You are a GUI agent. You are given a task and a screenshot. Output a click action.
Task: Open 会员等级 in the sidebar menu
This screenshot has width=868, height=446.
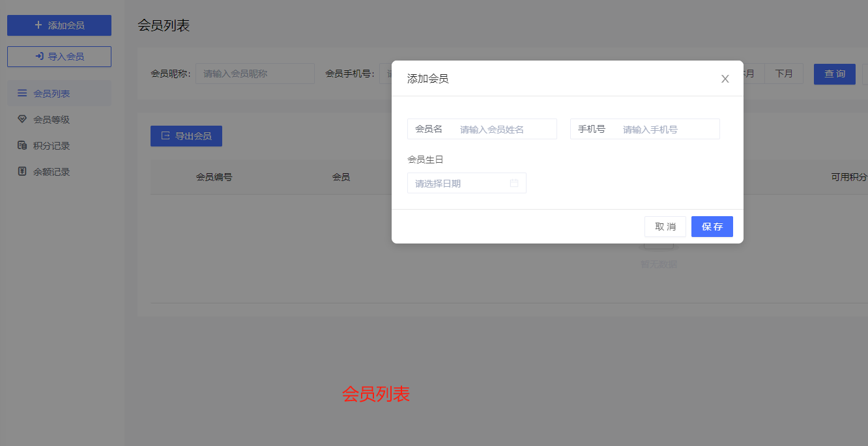click(x=59, y=119)
